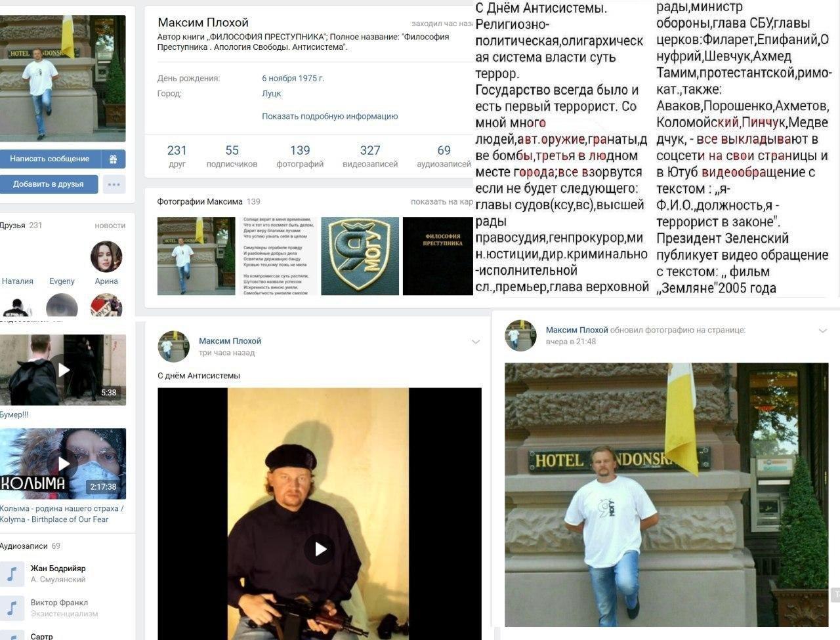Click the Добавить в друзья button
Screen dimensions: 840x640
tap(49, 184)
